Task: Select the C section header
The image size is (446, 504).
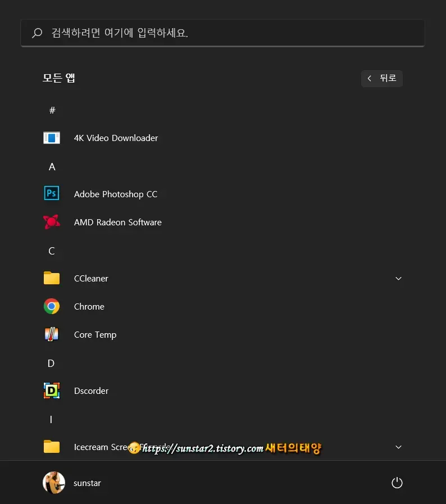Action: [52, 251]
